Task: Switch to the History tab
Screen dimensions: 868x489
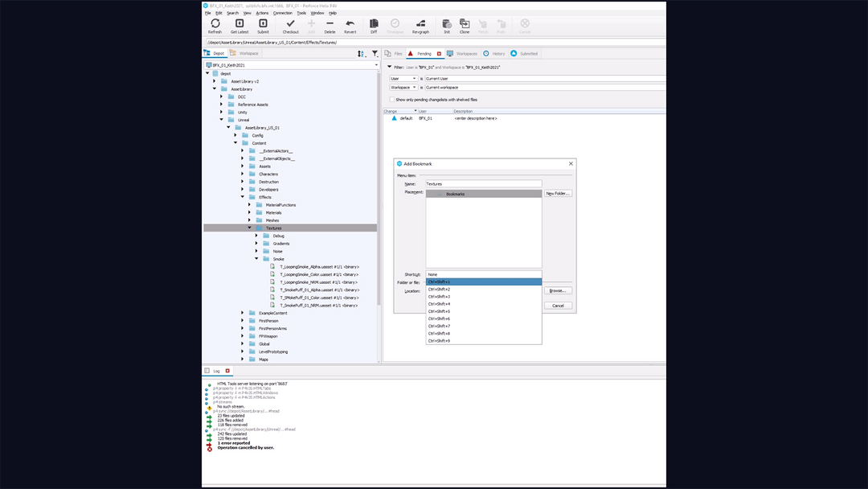Action: coord(497,53)
